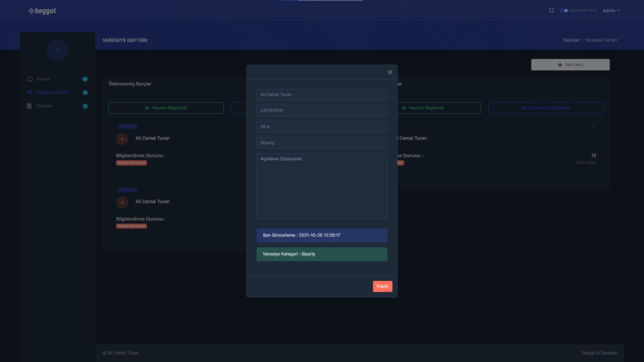Click the Sayfalar breadcrumb link
644x362 pixels.
tap(571, 40)
